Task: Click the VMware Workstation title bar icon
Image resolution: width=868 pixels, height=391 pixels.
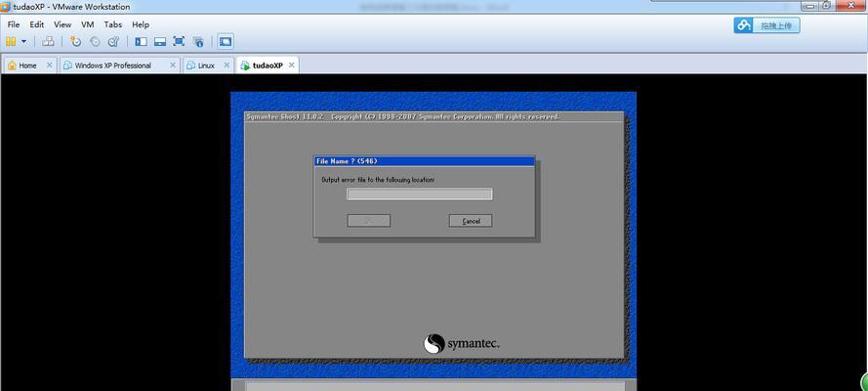Action: click(6, 7)
